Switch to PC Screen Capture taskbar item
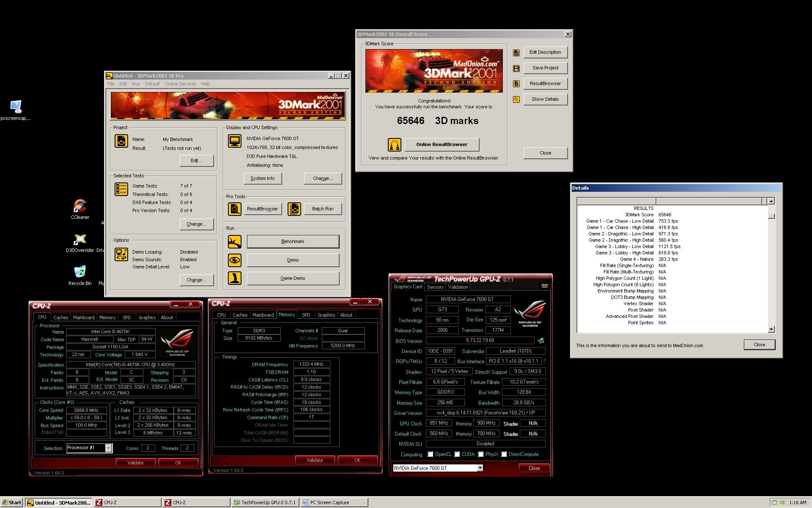This screenshot has width=812, height=508. click(x=334, y=502)
